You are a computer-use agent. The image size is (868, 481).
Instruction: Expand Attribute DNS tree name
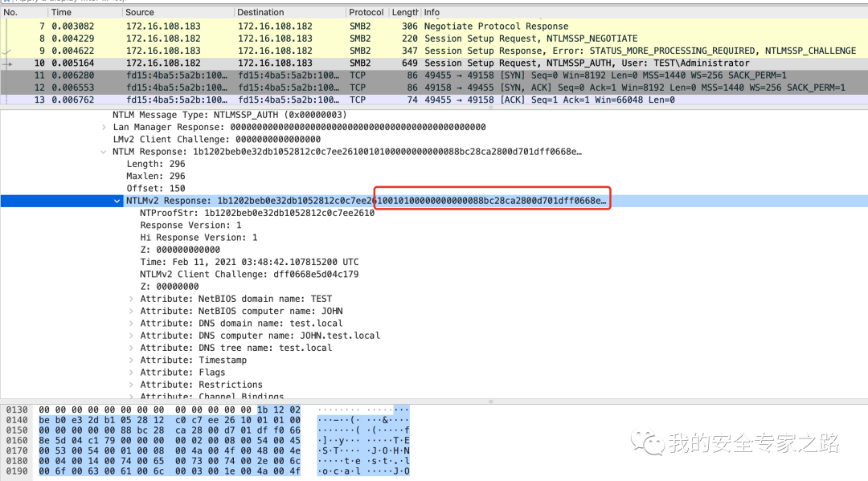(x=131, y=348)
